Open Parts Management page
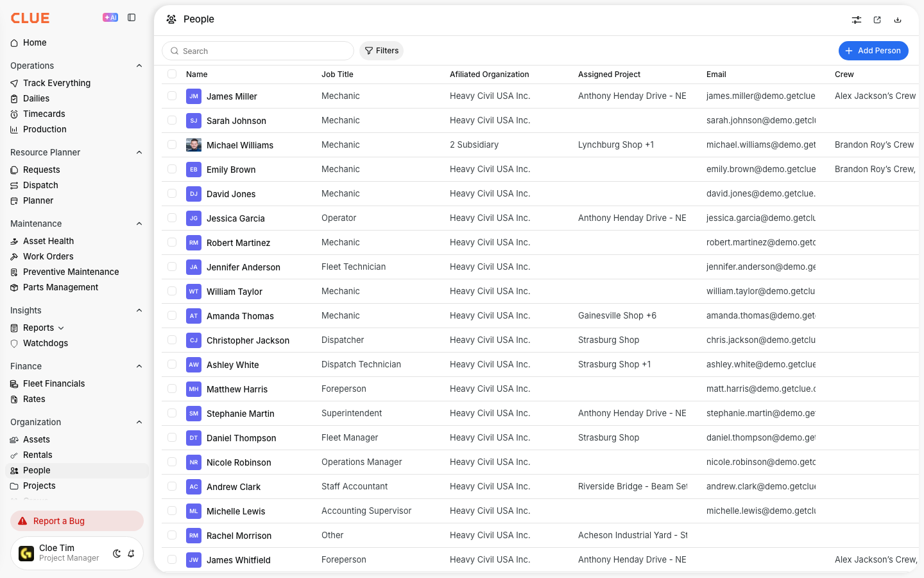The width and height of the screenshot is (924, 578). [60, 287]
